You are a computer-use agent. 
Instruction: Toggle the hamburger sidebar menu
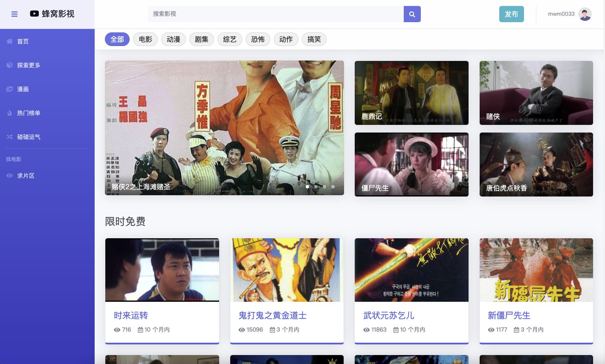pos(14,14)
